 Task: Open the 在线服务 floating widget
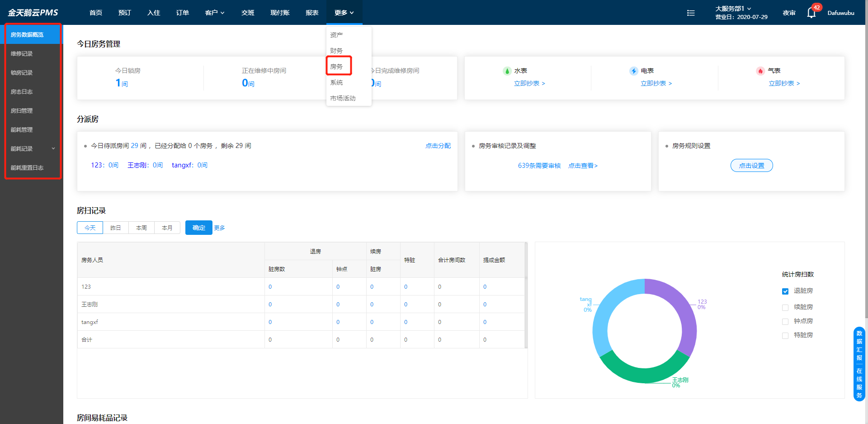click(859, 383)
